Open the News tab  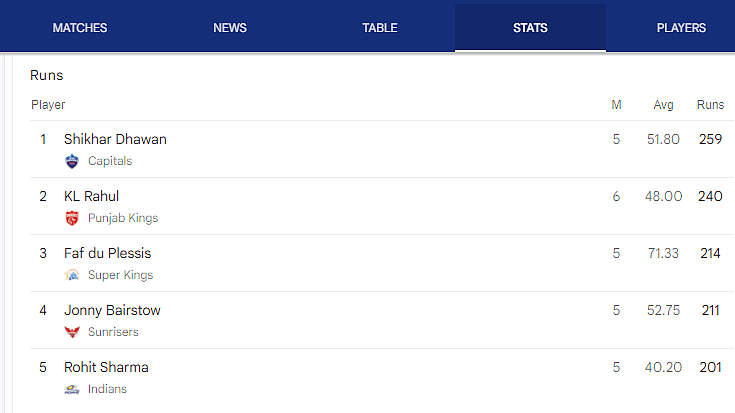coord(230,28)
